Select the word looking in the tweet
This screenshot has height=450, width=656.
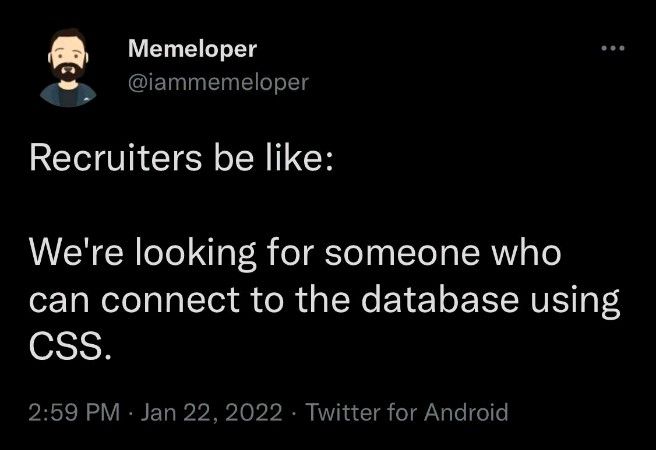click(196, 254)
